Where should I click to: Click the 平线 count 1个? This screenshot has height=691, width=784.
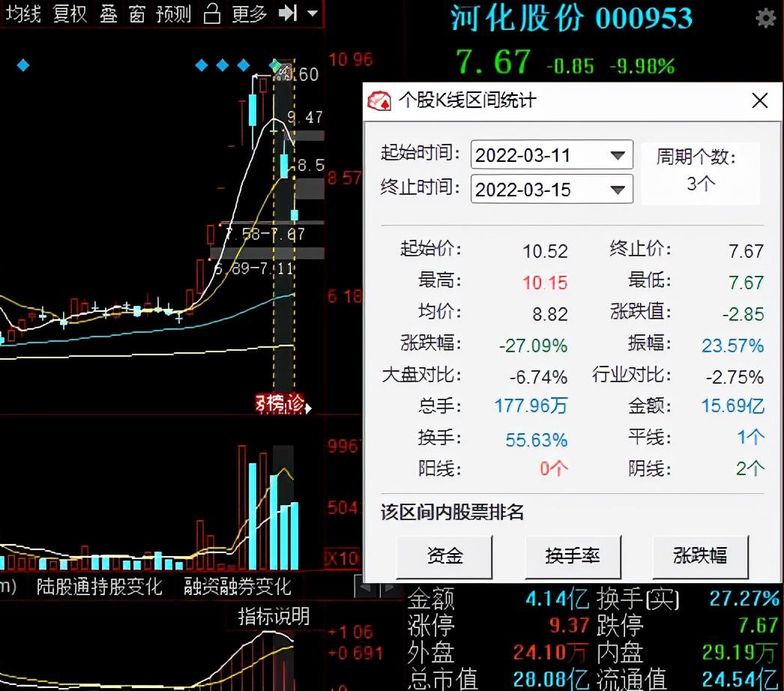pyautogui.click(x=750, y=437)
